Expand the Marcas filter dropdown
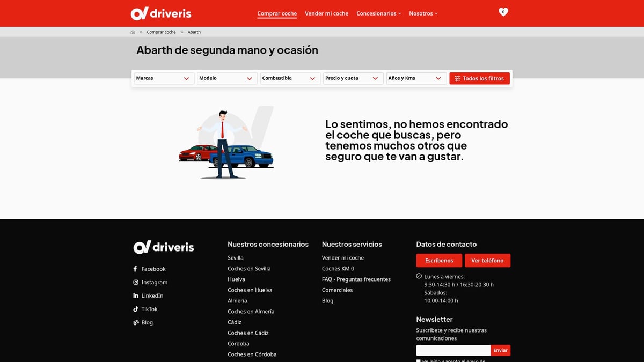The height and width of the screenshot is (362, 644). 164,78
